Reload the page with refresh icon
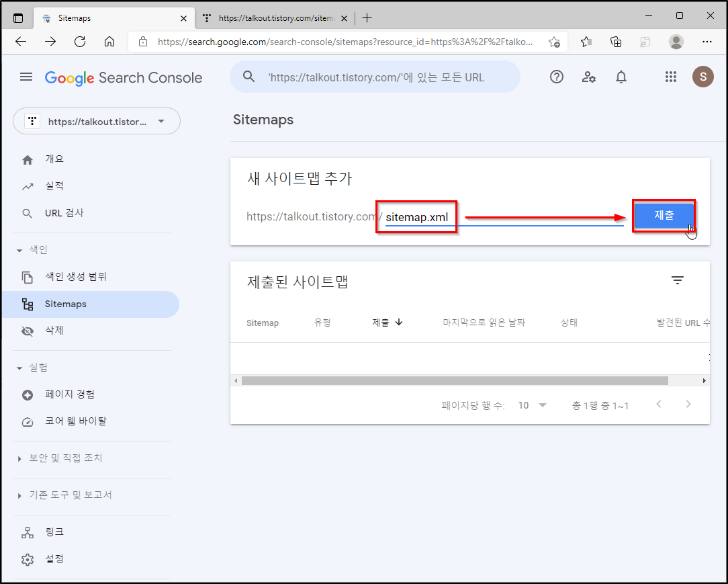The width and height of the screenshot is (728, 584). pyautogui.click(x=80, y=42)
